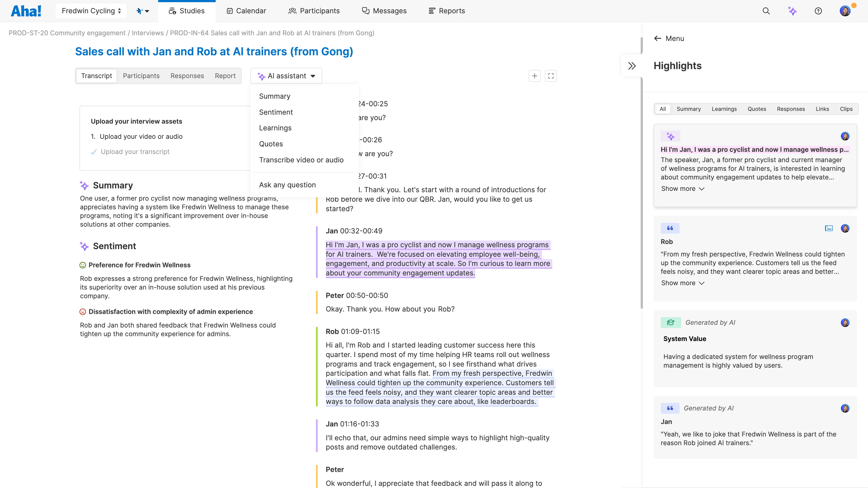This screenshot has width=868, height=488.
Task: Switch to the Participants interview tab
Action: (x=141, y=76)
